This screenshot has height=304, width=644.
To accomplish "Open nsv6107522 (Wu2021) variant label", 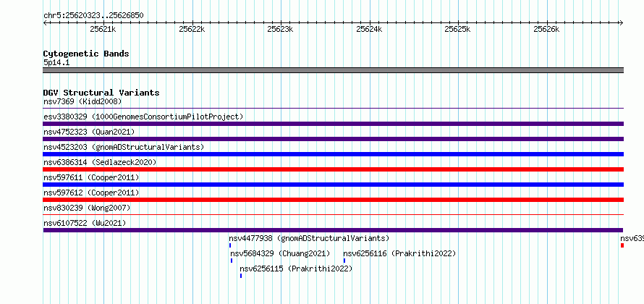I will (85, 223).
